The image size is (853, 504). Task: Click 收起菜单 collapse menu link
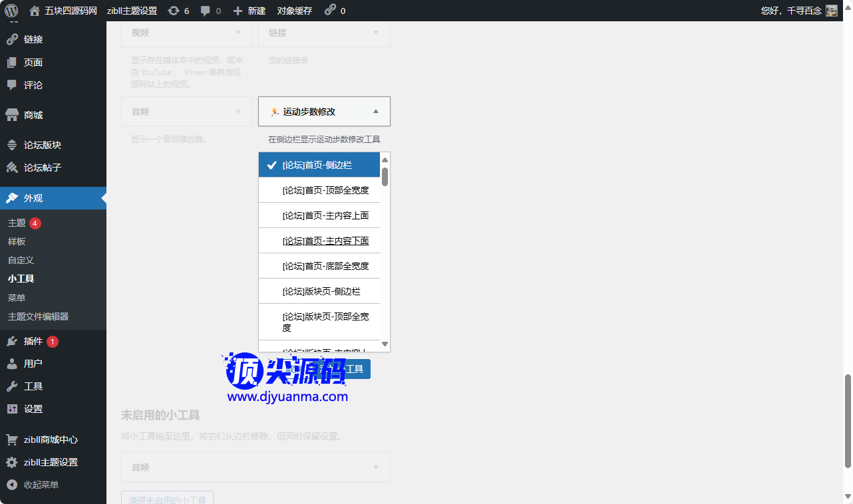pos(41,485)
